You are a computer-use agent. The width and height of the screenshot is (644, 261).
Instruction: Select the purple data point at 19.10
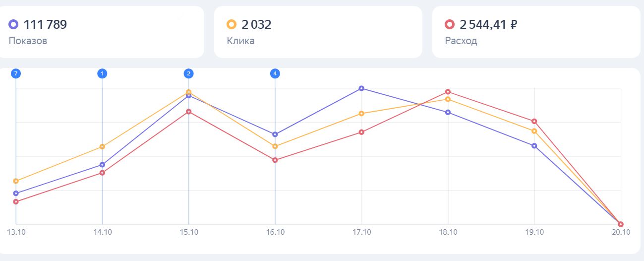click(x=534, y=146)
